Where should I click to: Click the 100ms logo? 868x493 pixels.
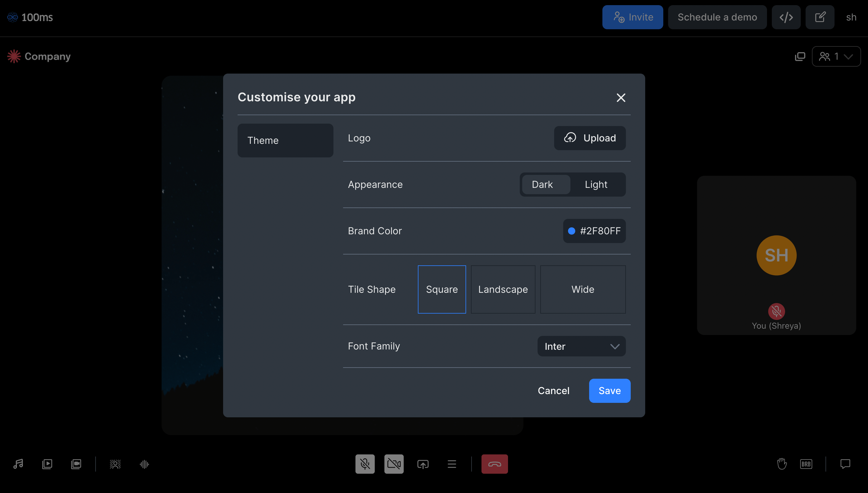point(30,17)
